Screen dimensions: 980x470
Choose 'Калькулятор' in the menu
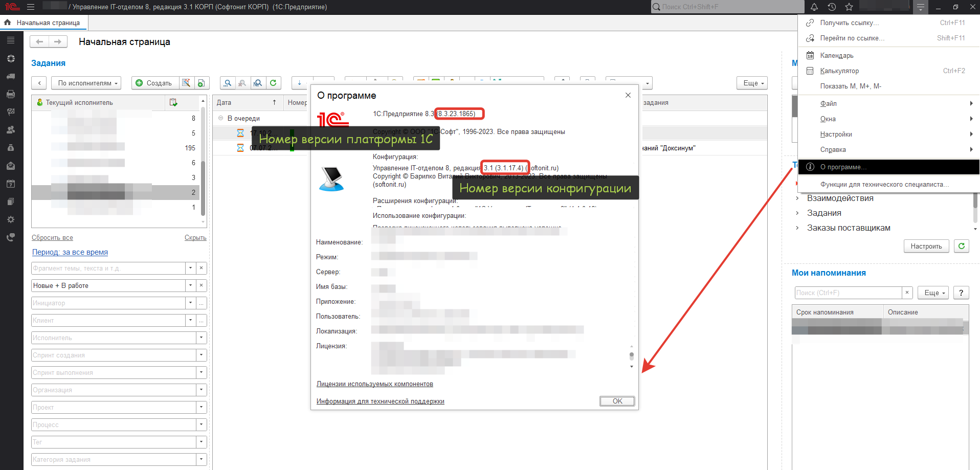[x=839, y=71]
